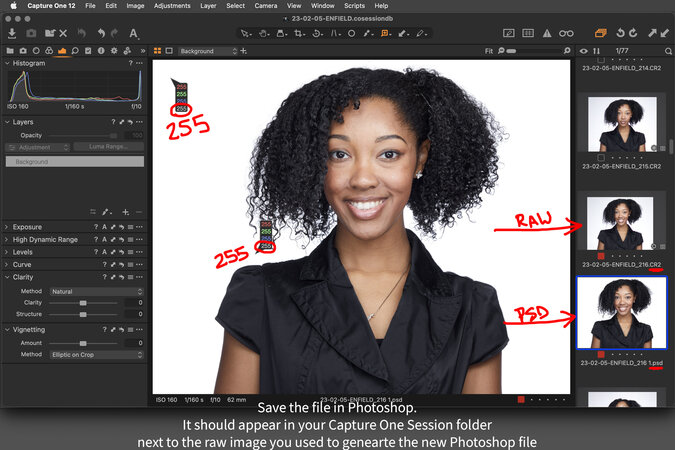The height and width of the screenshot is (450, 675).
Task: Toggle browser visibility with the eye icon
Action: point(584,50)
